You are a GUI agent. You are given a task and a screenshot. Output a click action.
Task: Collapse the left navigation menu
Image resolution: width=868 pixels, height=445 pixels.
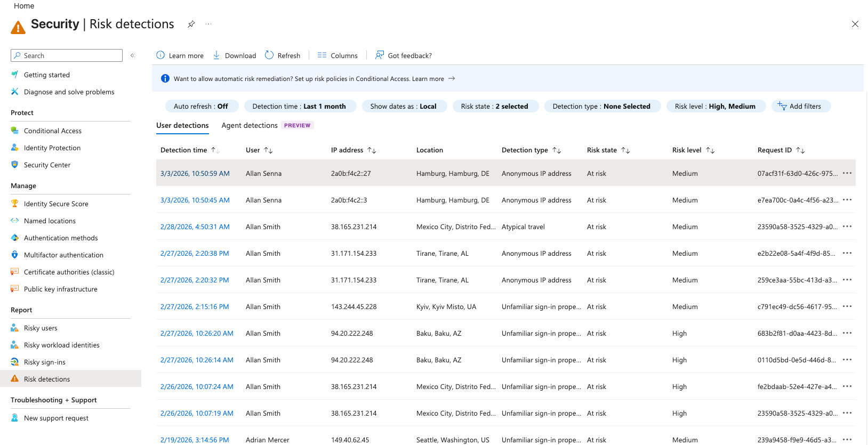tap(133, 55)
